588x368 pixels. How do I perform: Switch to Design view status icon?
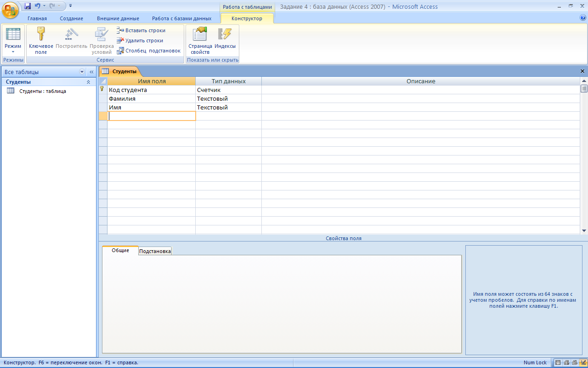(x=583, y=362)
